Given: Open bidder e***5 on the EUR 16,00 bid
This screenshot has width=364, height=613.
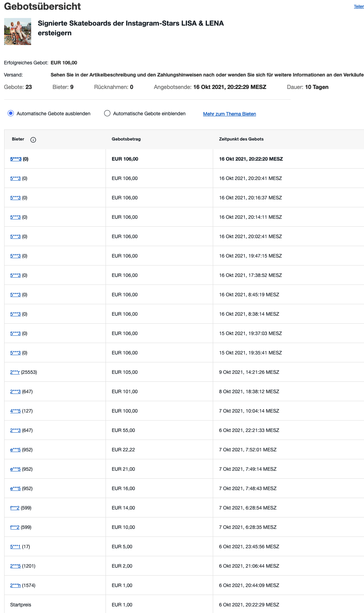Looking at the screenshot, I should click(16, 488).
